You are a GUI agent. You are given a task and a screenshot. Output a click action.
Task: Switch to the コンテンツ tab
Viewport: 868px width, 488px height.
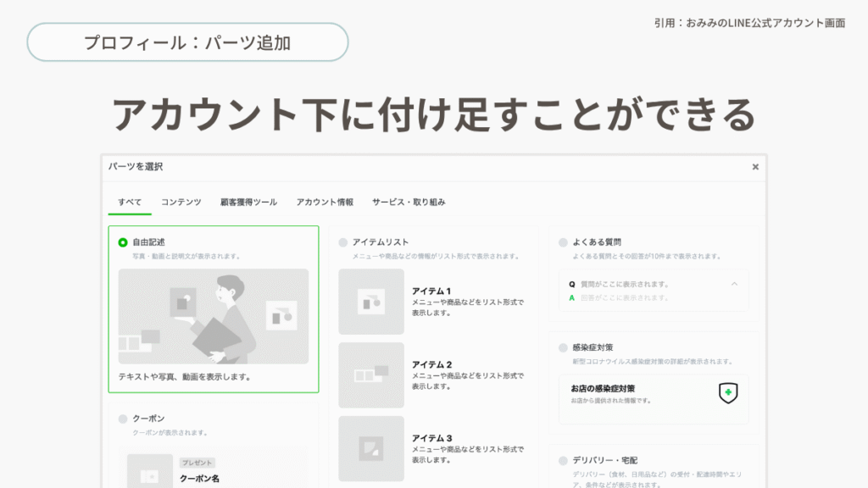[x=181, y=202]
